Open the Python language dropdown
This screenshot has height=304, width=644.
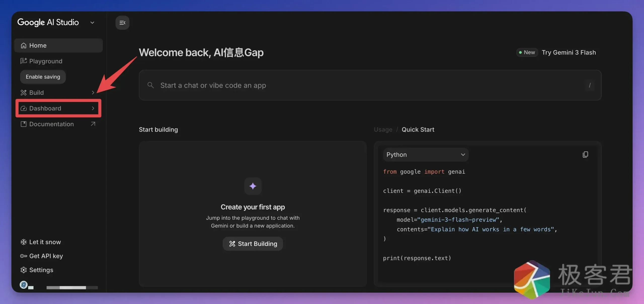coord(426,155)
